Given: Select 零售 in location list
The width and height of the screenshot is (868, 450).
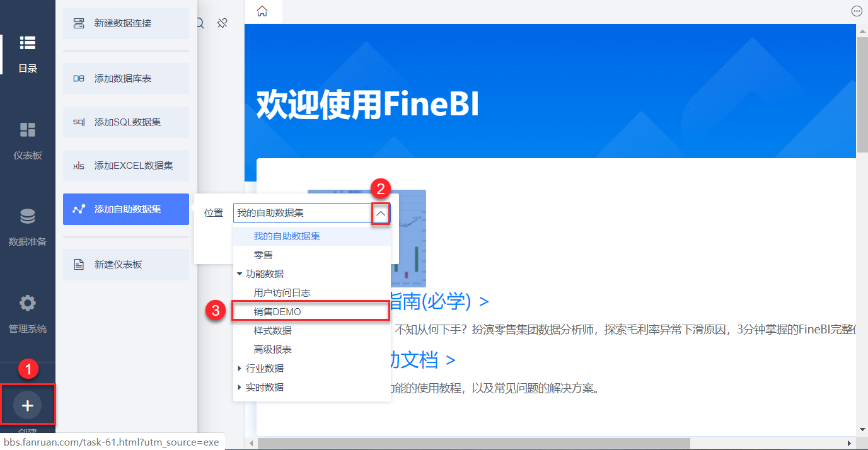Looking at the screenshot, I should tap(312, 255).
